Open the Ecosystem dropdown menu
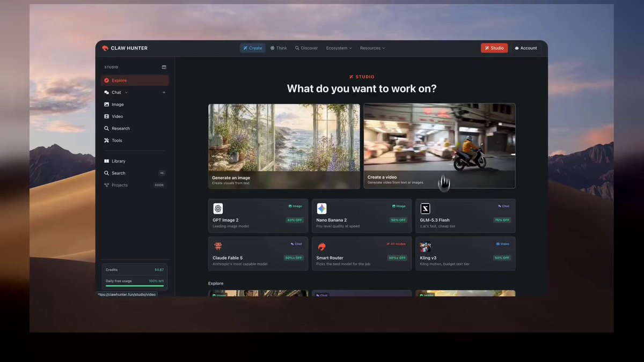The width and height of the screenshot is (644, 362). tap(339, 48)
